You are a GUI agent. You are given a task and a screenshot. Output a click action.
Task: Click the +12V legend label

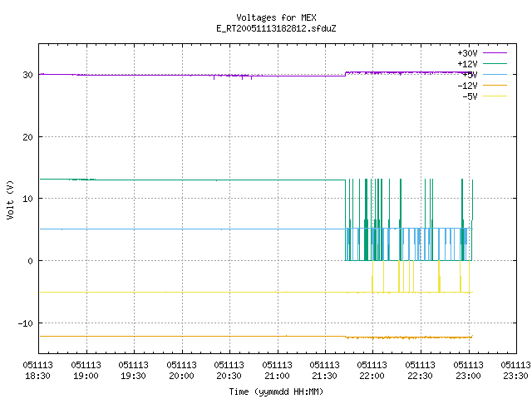tap(467, 64)
